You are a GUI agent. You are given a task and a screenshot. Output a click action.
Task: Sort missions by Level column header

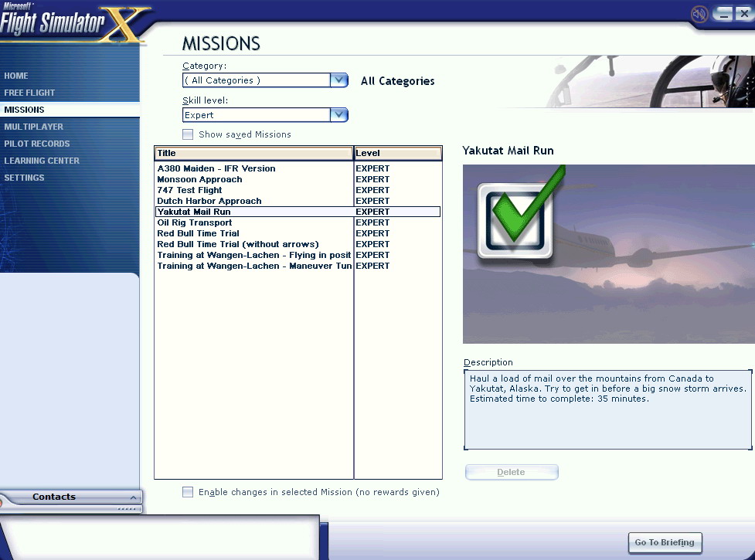coord(398,153)
